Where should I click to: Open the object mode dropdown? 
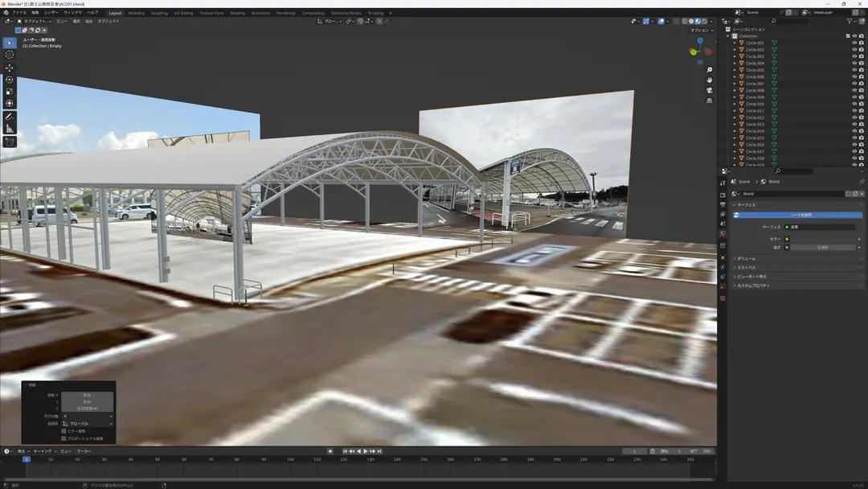33,21
